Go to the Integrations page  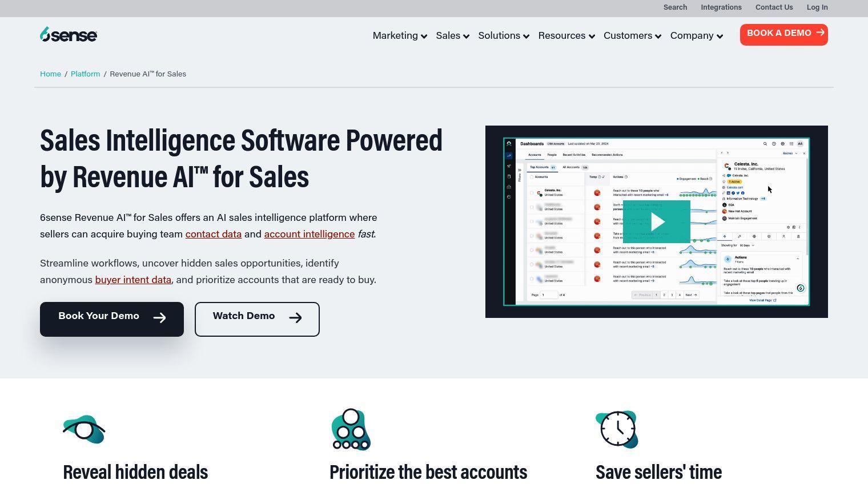point(721,7)
